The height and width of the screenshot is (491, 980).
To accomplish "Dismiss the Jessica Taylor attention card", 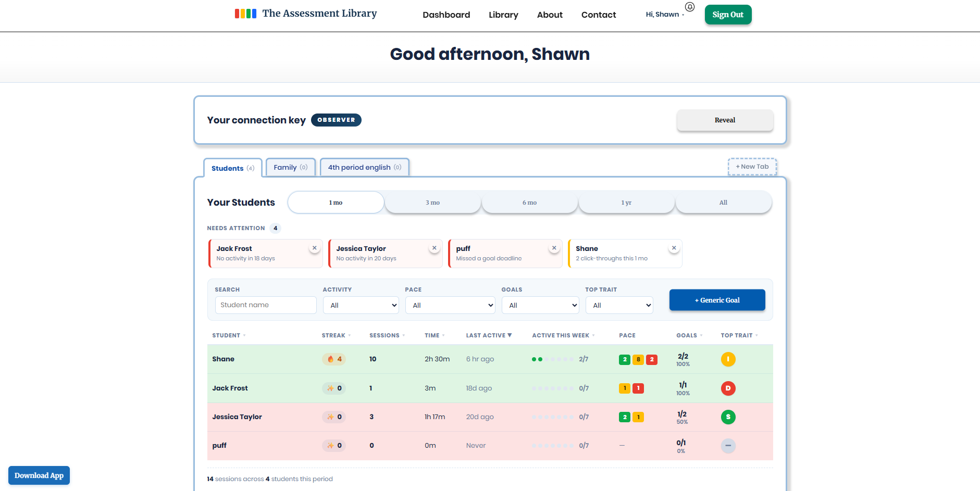I will point(435,248).
